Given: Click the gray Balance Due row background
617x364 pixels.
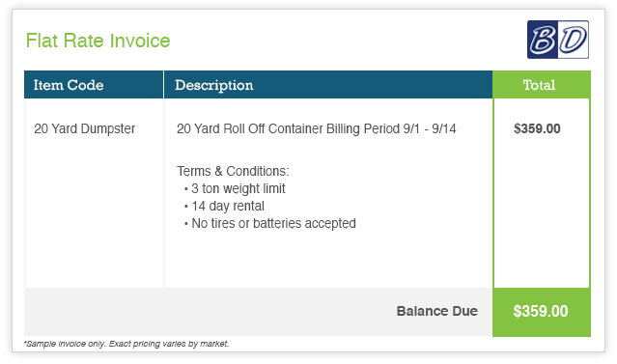Looking at the screenshot, I should tap(258, 312).
